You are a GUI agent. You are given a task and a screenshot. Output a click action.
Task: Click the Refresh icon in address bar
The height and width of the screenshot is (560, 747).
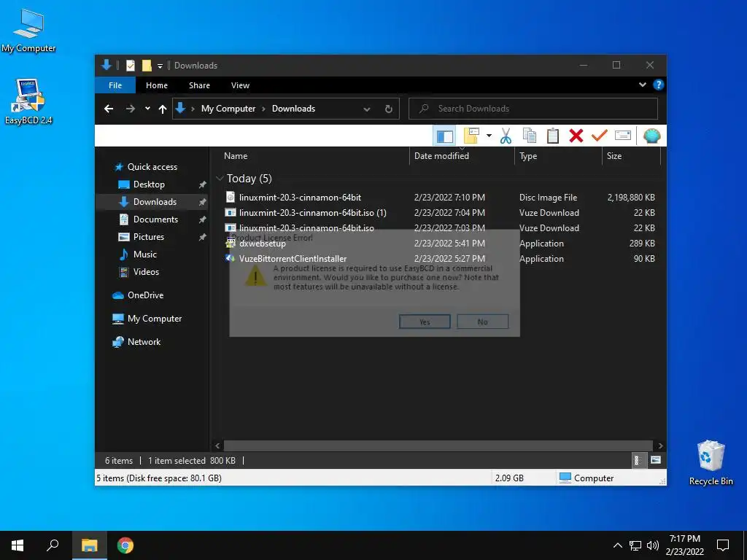tap(389, 109)
